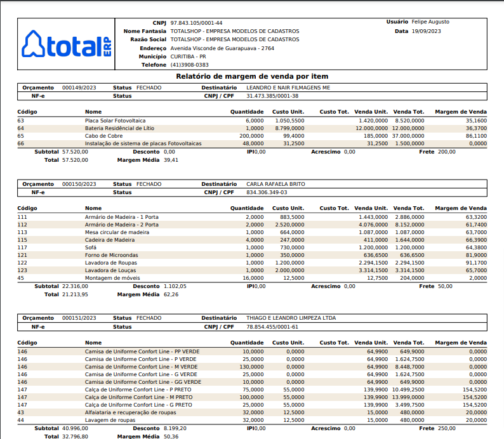This screenshot has height=439, width=504.
Task: Click Venda Tot. 13.999,0000
Action: (408, 398)
